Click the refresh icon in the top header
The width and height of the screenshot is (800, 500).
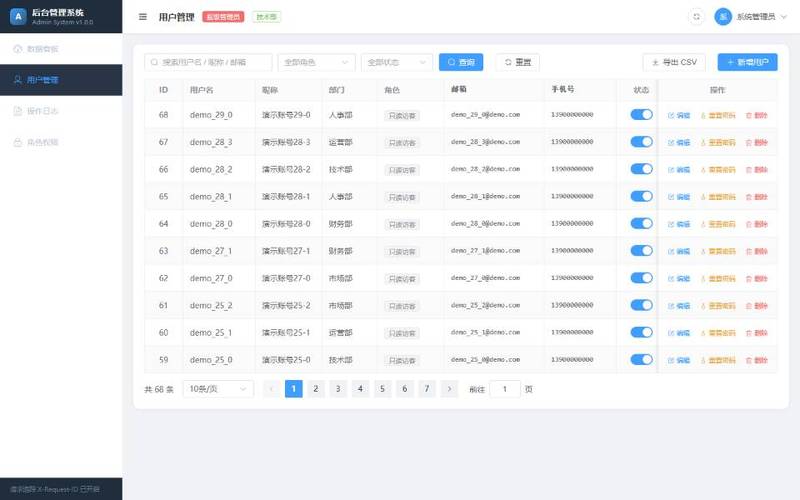(696, 17)
